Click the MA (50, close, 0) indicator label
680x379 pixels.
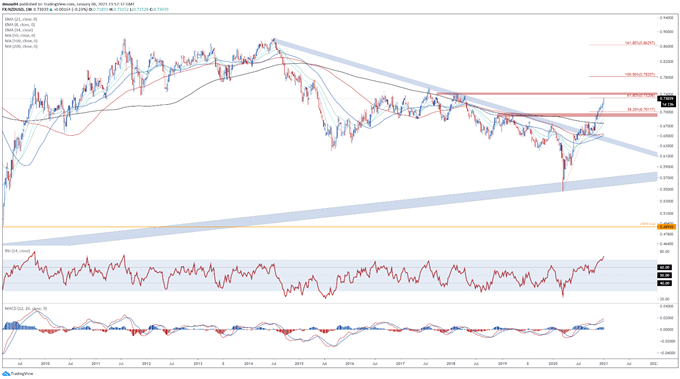click(20, 35)
